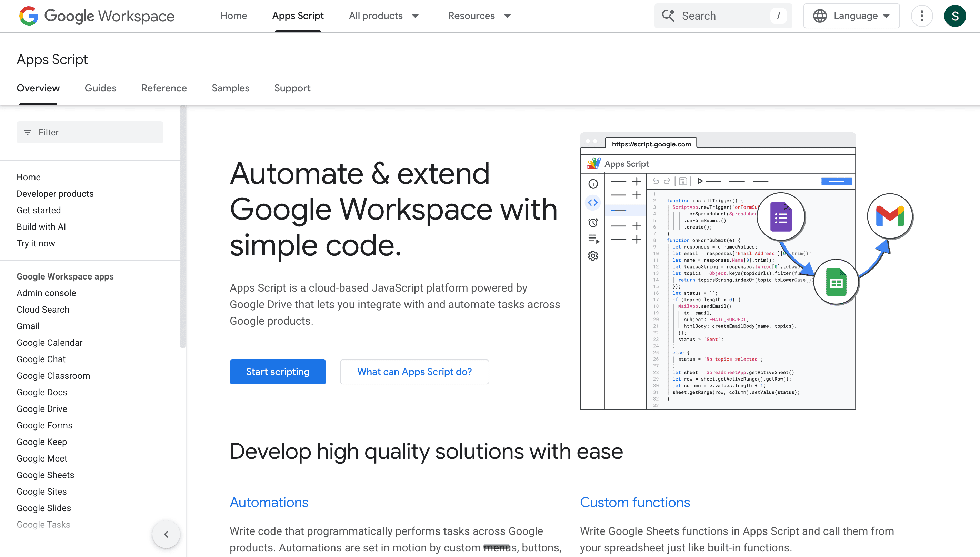Open the three-dot more options menu
This screenshot has height=557, width=980.
coord(921,16)
